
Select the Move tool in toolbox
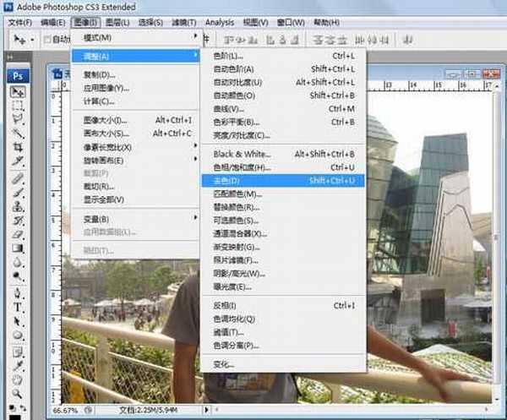coord(18,92)
